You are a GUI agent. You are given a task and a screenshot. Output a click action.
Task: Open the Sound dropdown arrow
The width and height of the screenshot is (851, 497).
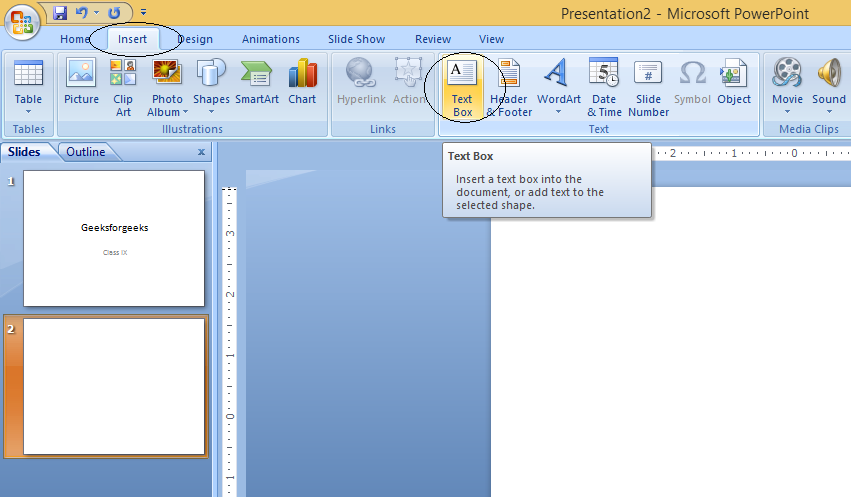point(829,112)
